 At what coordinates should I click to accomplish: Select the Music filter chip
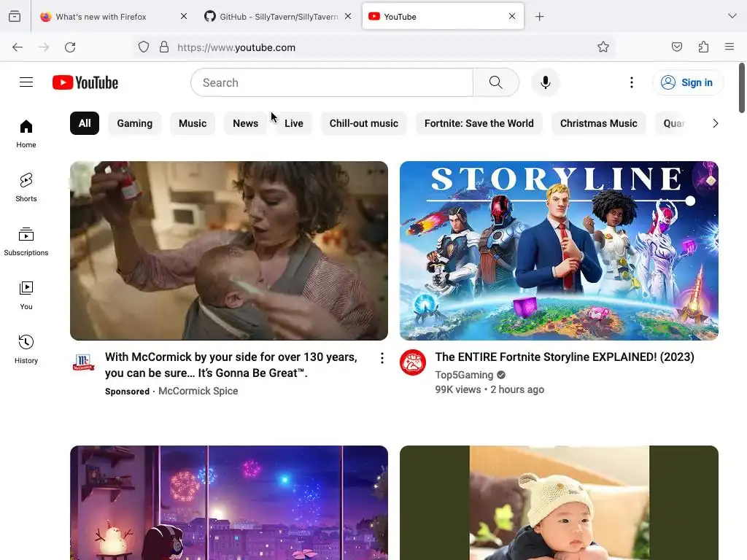pyautogui.click(x=193, y=123)
